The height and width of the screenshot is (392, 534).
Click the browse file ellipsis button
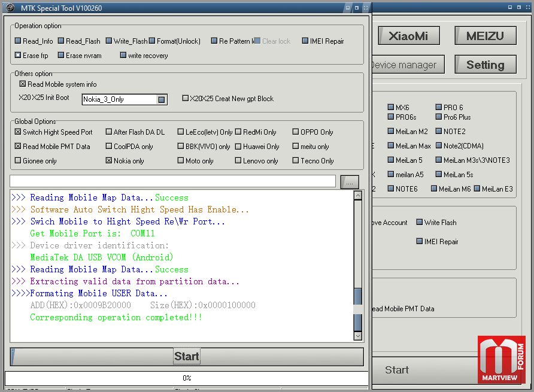click(350, 182)
